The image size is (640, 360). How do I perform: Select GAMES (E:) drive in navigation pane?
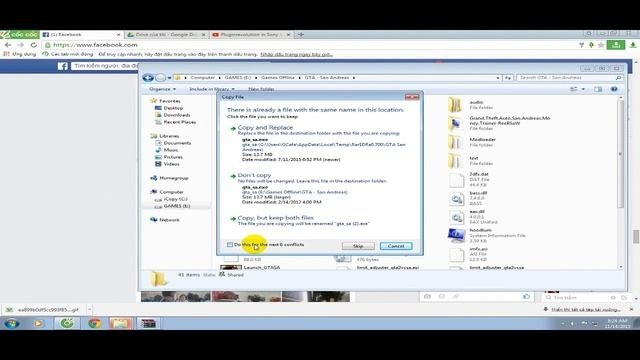[177, 206]
